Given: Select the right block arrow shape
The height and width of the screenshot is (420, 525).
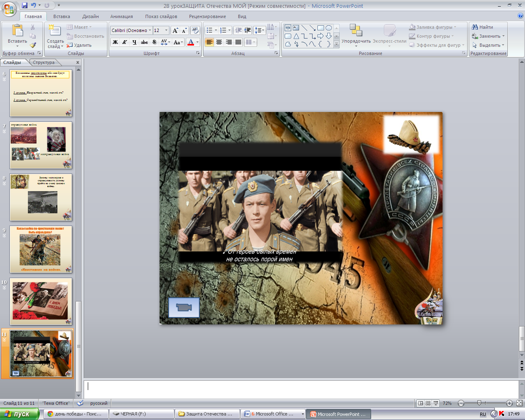Looking at the screenshot, I should pyautogui.click(x=321, y=36).
